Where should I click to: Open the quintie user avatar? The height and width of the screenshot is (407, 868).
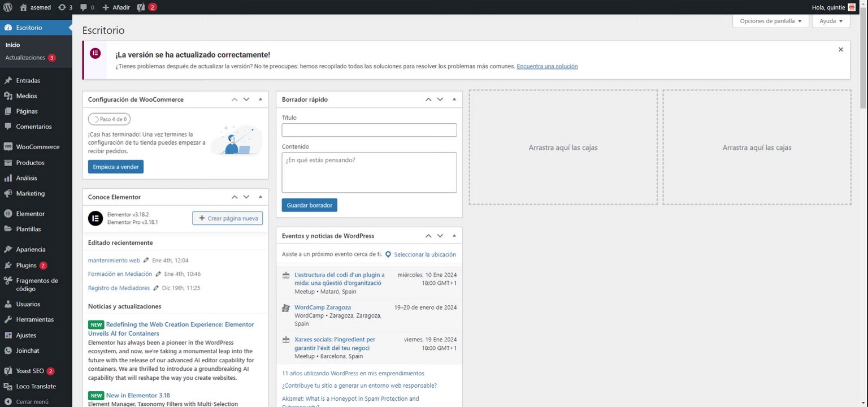tap(852, 7)
